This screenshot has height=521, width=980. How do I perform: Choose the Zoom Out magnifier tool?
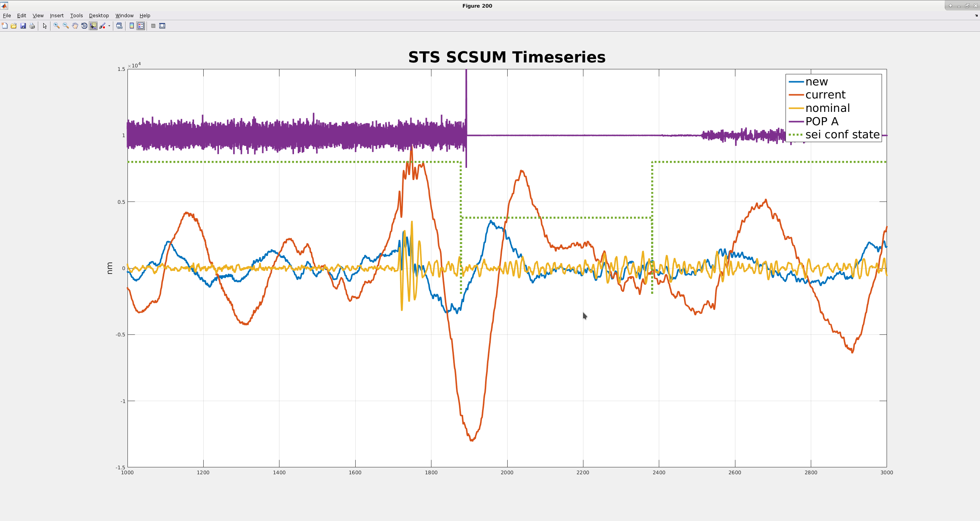click(x=66, y=26)
